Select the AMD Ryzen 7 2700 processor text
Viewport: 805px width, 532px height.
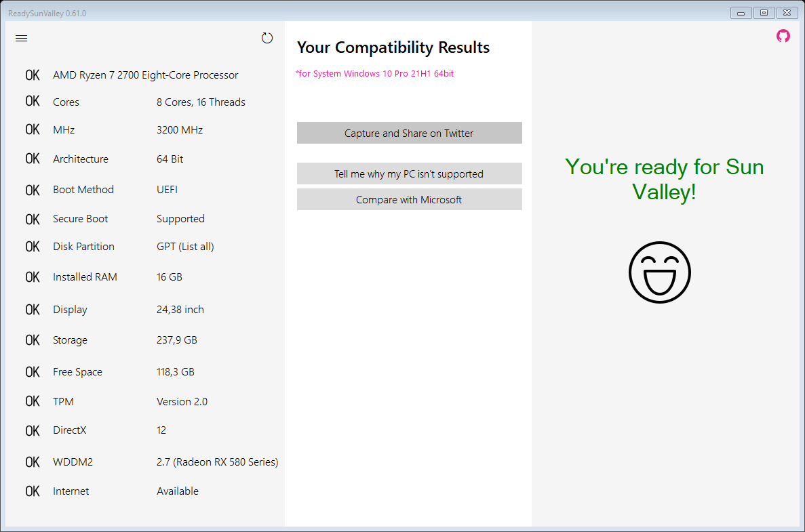tap(145, 75)
